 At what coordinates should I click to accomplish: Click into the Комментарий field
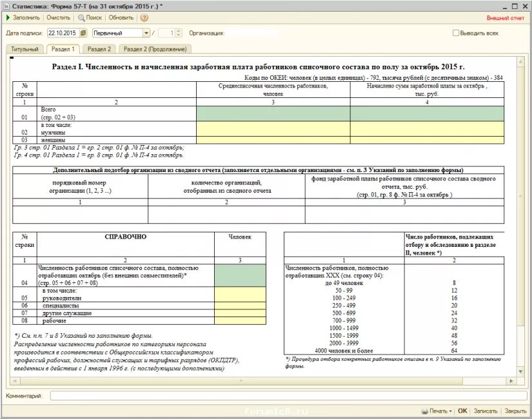pos(288,396)
